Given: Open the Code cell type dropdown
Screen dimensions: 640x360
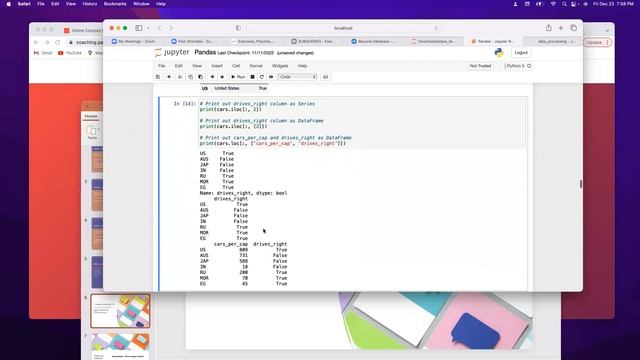Looking at the screenshot, I should point(298,77).
